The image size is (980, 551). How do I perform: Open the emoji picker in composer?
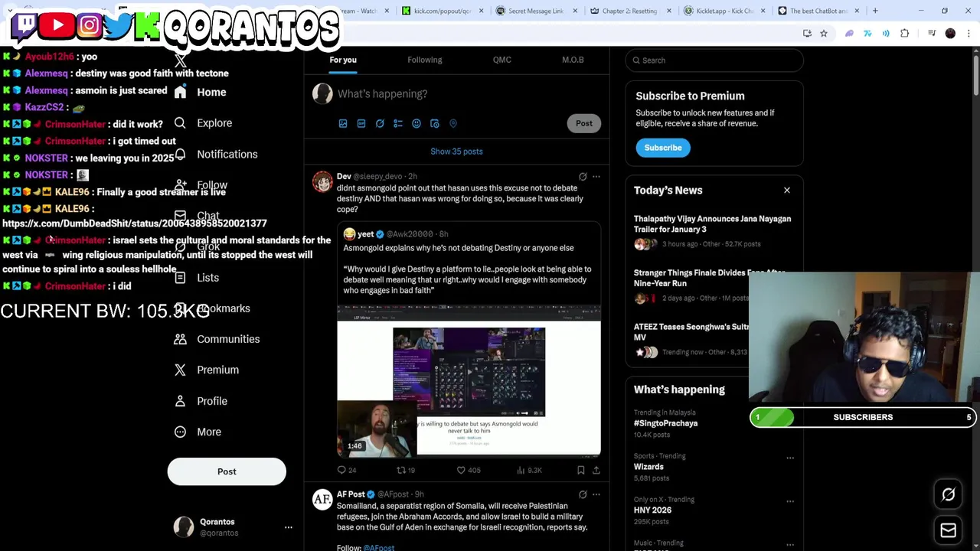[416, 123]
